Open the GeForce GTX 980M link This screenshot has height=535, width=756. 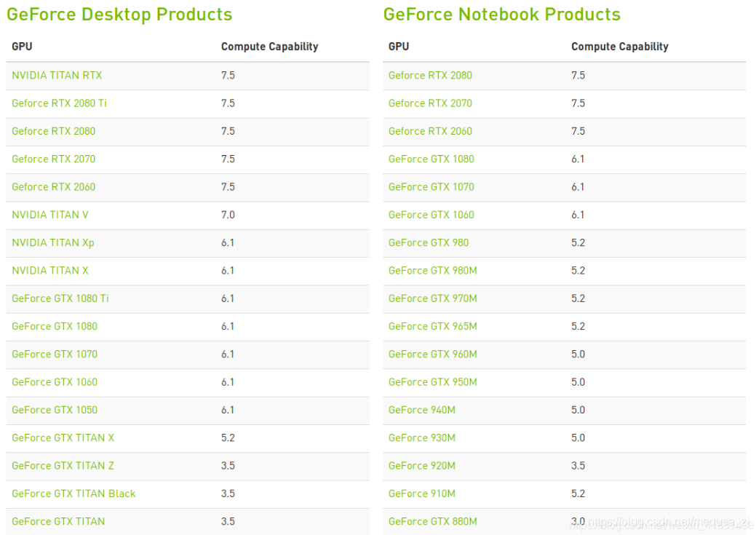click(x=433, y=271)
